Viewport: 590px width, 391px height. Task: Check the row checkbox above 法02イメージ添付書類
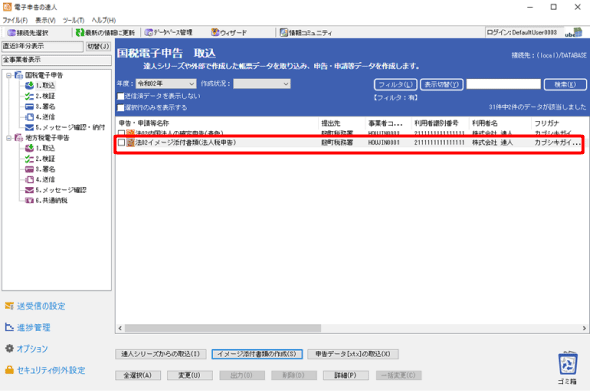[x=121, y=133]
